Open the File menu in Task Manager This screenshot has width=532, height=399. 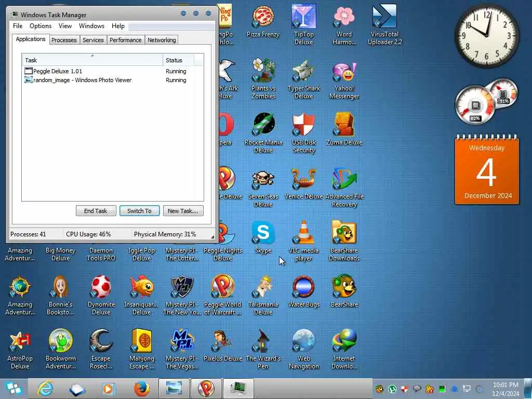point(18,26)
